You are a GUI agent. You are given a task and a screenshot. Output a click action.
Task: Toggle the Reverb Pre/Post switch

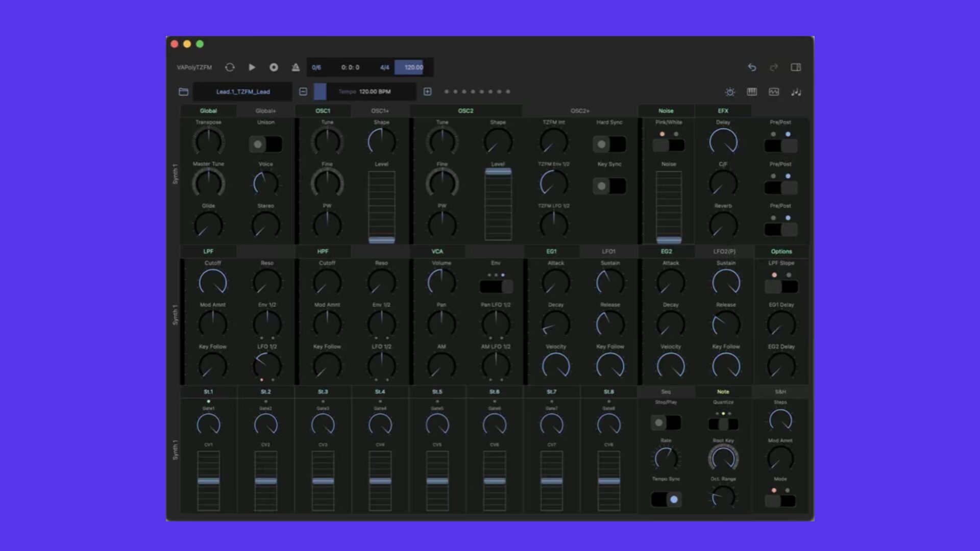(x=780, y=230)
